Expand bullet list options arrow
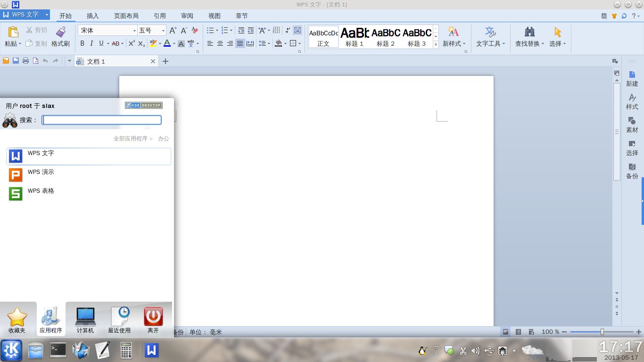This screenshot has height=362, width=644. [x=216, y=31]
